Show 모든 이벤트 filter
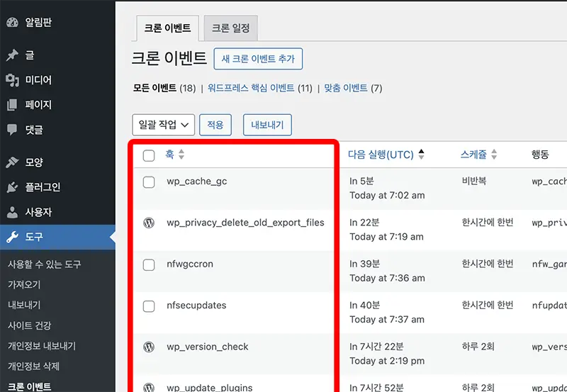 pos(155,88)
